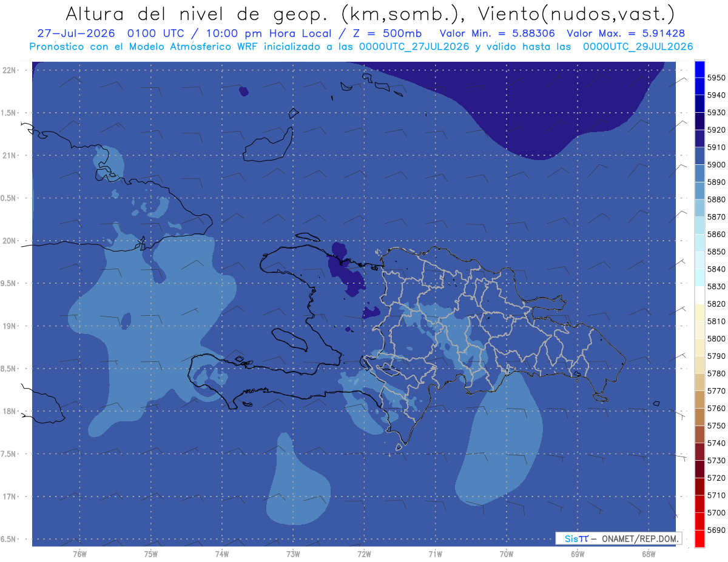The height and width of the screenshot is (562, 728).
Task: Click the 17N latitude label
Action: (x=10, y=497)
